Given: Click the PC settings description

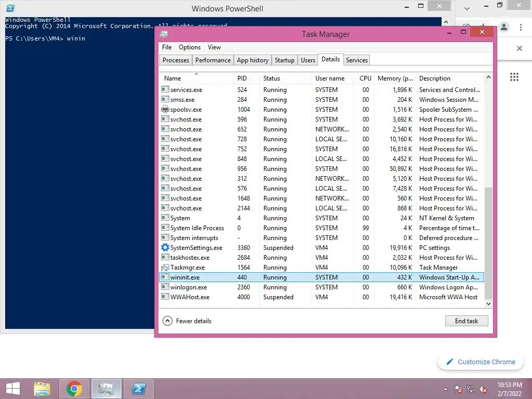Looking at the screenshot, I should tap(435, 248).
